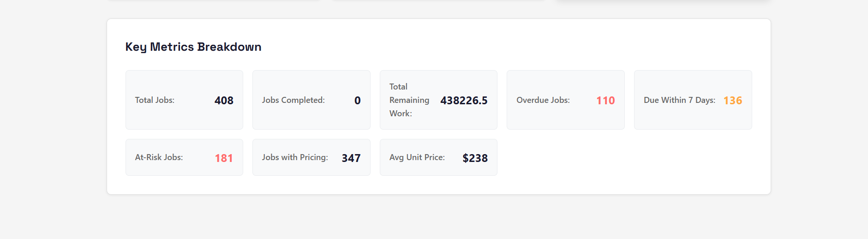Select the orange value 136
This screenshot has height=239, width=868.
(732, 101)
